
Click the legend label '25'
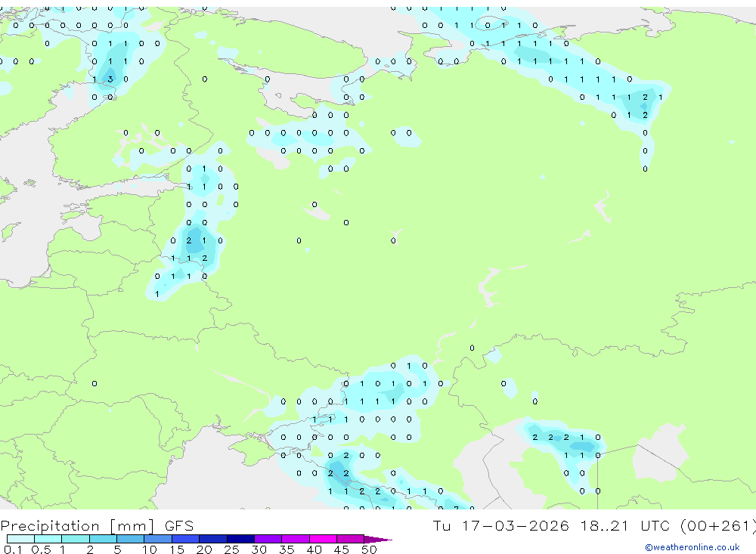tap(231, 549)
